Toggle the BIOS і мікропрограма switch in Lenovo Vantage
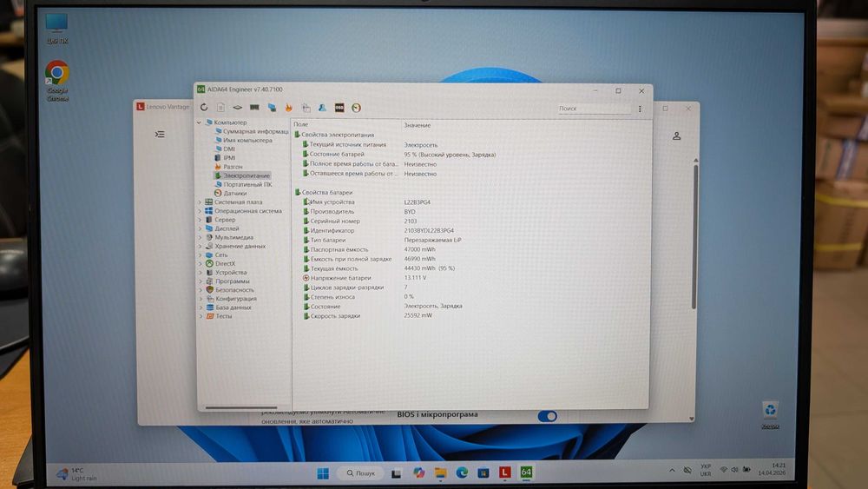The image size is (868, 489). (548, 416)
